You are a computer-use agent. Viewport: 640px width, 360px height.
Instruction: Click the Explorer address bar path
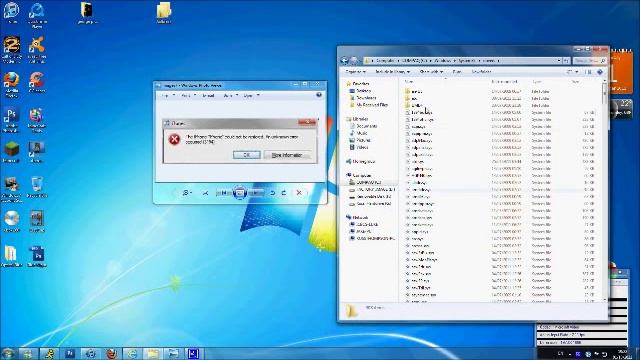462,60
